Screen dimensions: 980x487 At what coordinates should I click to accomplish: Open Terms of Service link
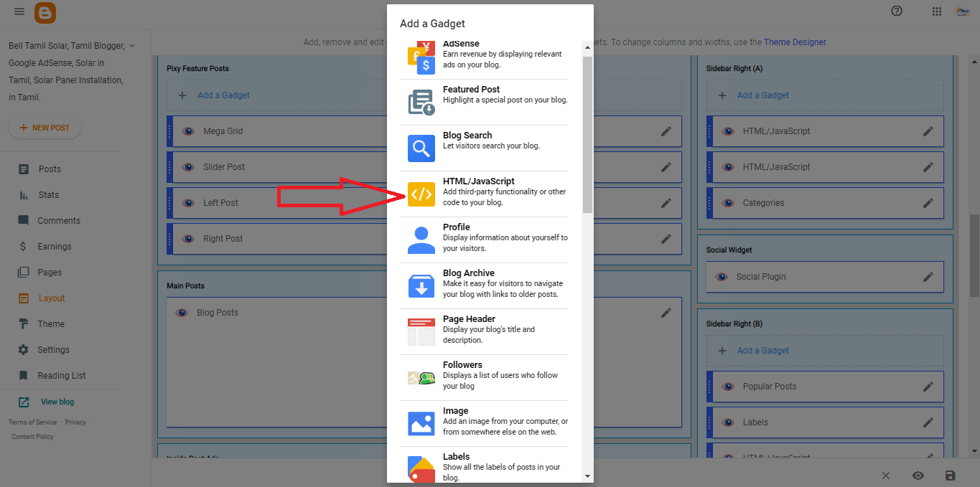click(32, 422)
